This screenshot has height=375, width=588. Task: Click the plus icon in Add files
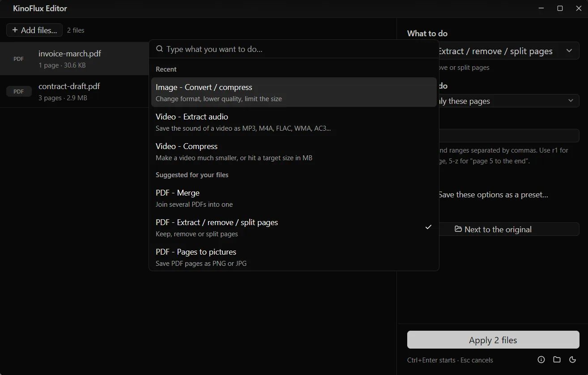click(x=15, y=30)
